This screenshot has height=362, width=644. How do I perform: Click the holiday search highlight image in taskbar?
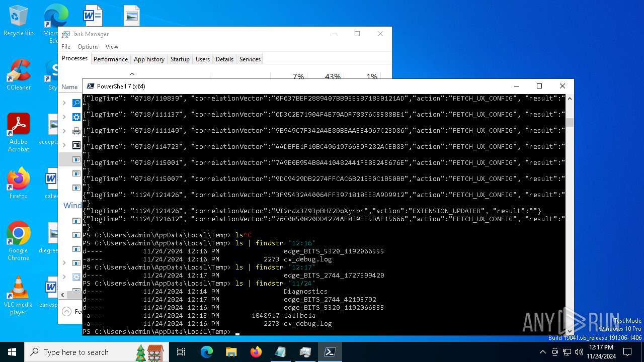coord(149,352)
